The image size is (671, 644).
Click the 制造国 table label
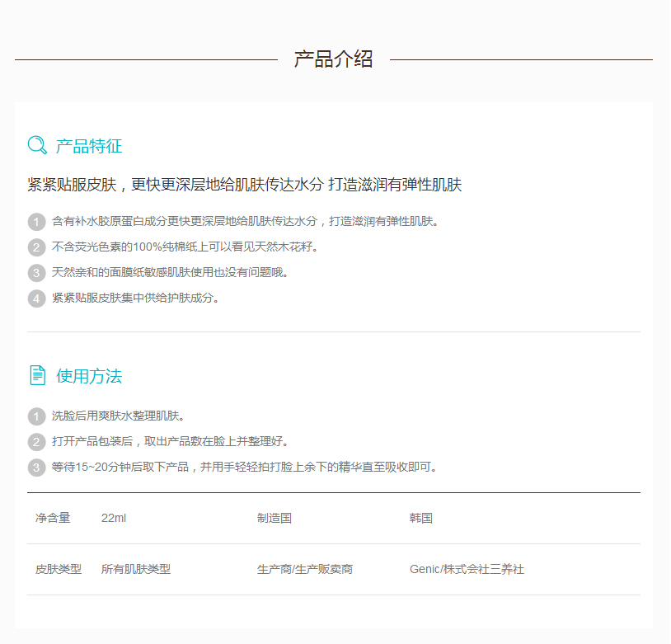[x=274, y=519]
